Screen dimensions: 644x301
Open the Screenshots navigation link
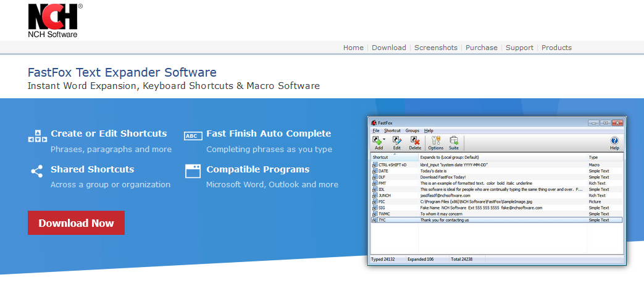435,48
